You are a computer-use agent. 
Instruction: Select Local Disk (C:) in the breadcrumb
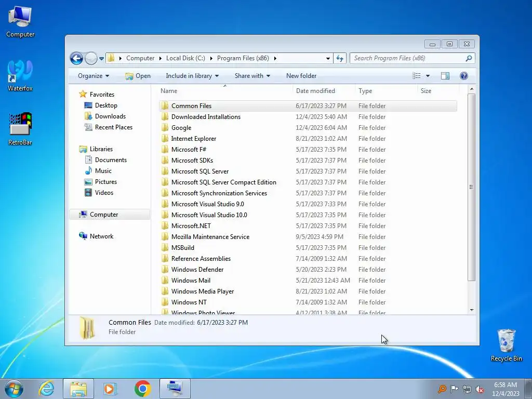pos(185,58)
